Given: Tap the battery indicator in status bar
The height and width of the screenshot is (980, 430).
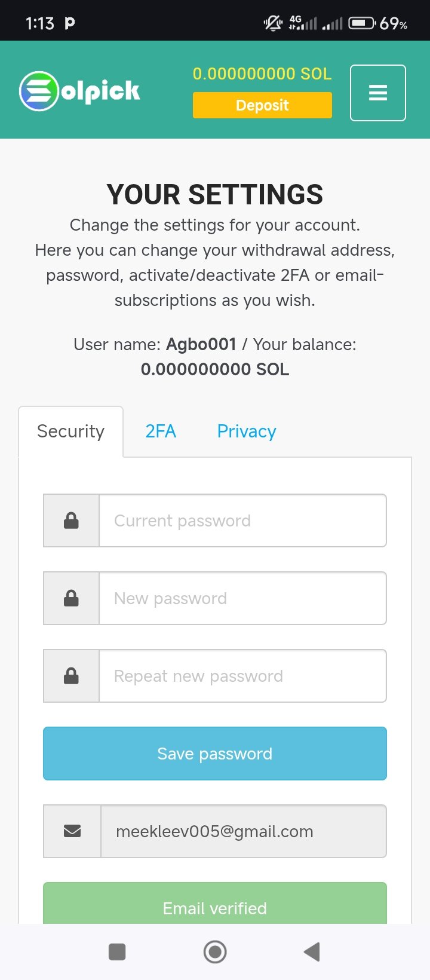Looking at the screenshot, I should point(363,23).
